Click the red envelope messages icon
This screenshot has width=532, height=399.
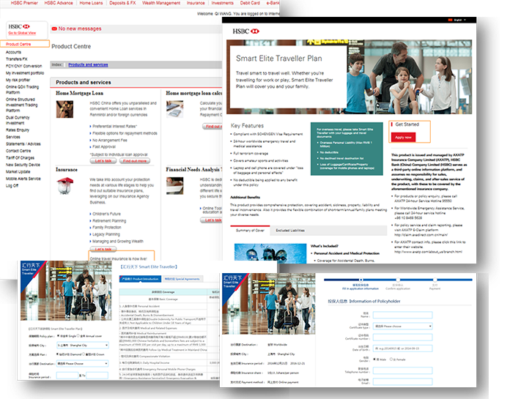point(54,29)
